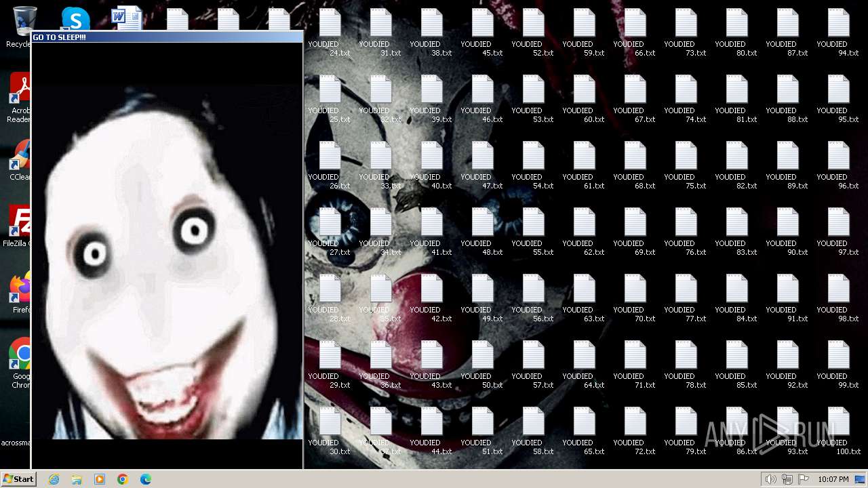Select the YOUDIED 66.txt file
This screenshot has height=488, width=868.
pos(635,33)
